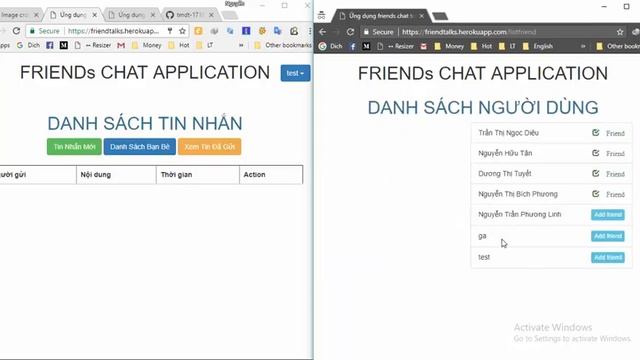Open Other bookmarks folder in left window

[282, 45]
